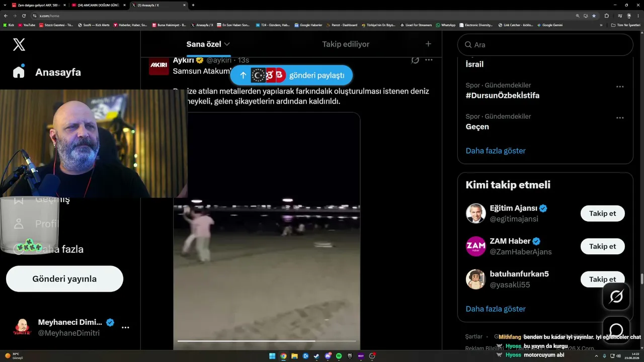The height and width of the screenshot is (362, 644).
Task: Open the taskbar clock and date
Action: click(631, 356)
